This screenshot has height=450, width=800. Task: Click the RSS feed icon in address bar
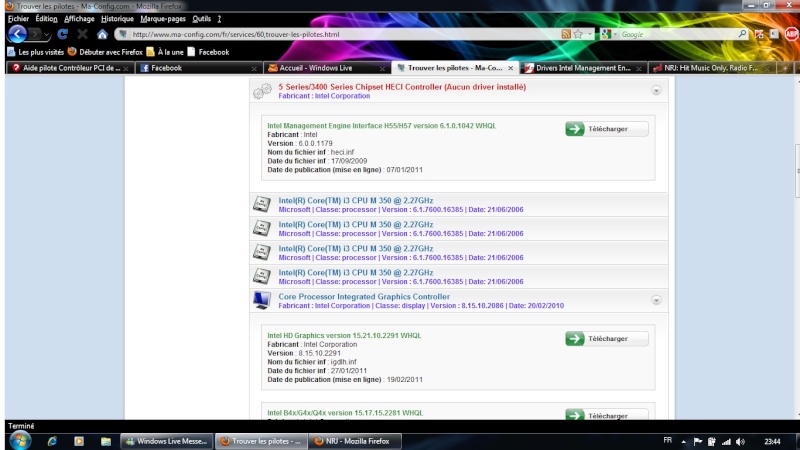pyautogui.click(x=566, y=34)
